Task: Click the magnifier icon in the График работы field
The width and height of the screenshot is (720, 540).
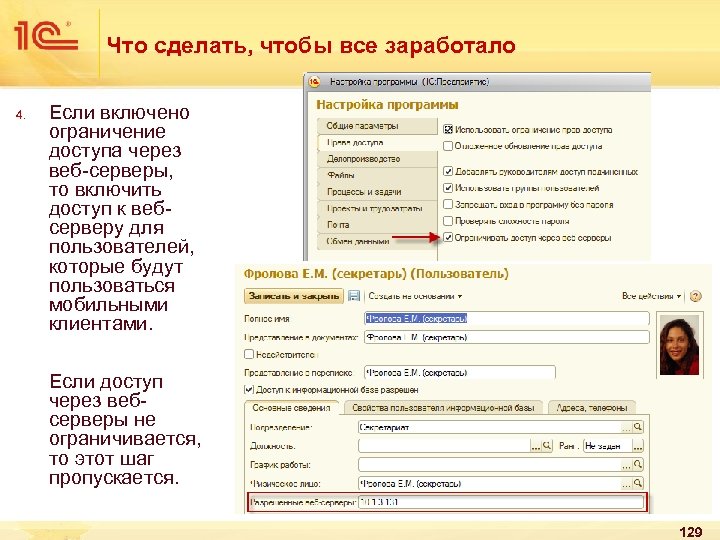Action: [x=638, y=465]
